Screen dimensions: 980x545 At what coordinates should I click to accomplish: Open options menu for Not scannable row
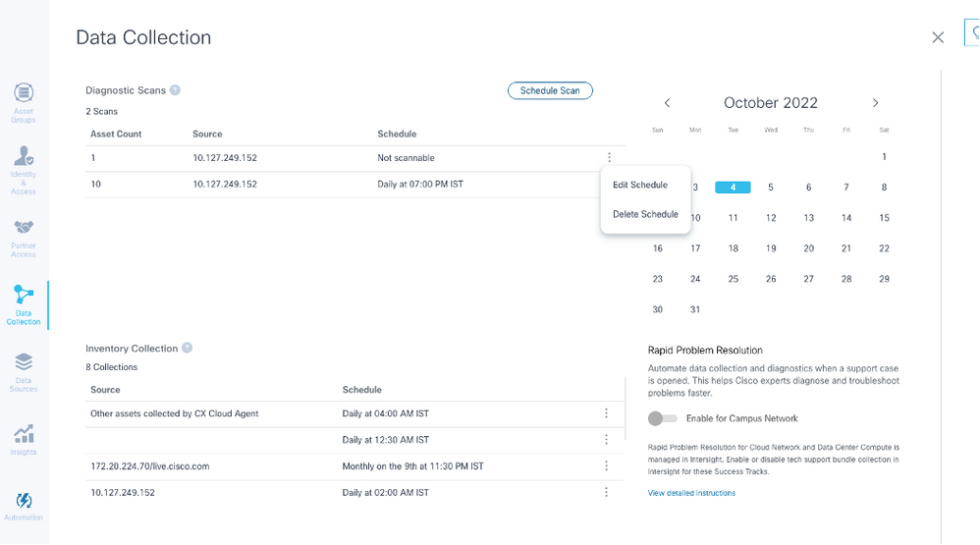tap(610, 157)
